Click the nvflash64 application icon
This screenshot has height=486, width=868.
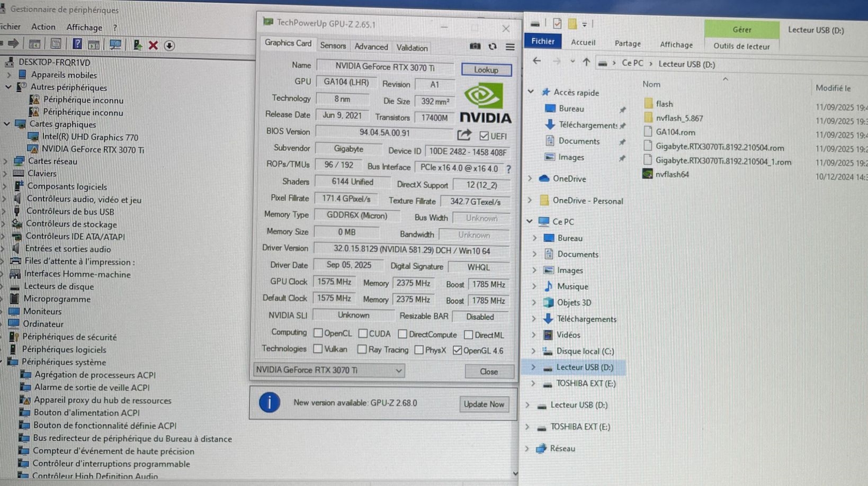(647, 174)
